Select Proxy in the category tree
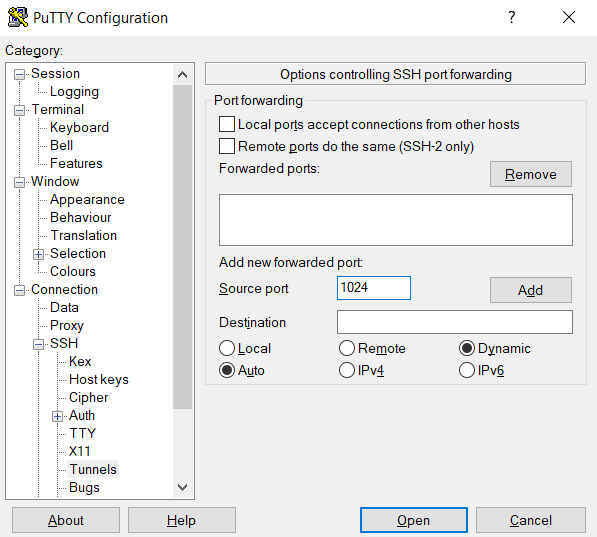597x537 pixels. tap(67, 325)
